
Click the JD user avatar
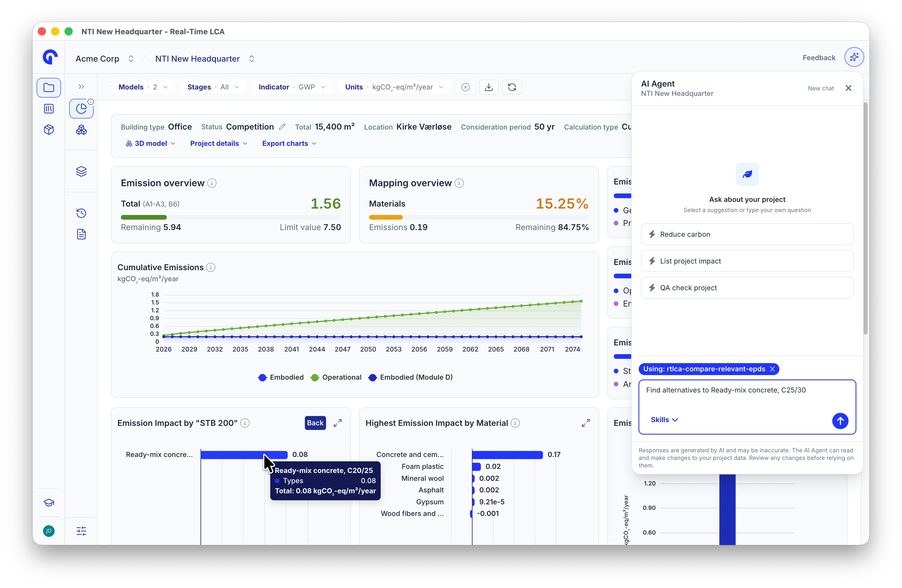coord(49,531)
